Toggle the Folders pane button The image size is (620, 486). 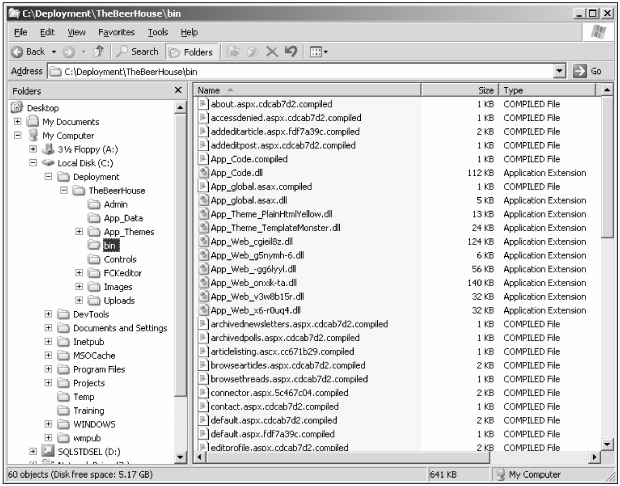pyautogui.click(x=187, y=51)
